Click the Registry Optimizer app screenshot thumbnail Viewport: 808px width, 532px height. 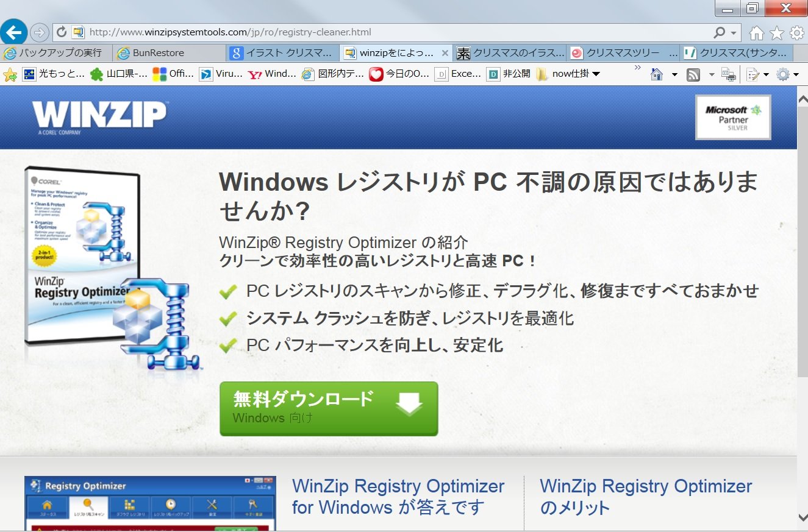click(x=150, y=503)
